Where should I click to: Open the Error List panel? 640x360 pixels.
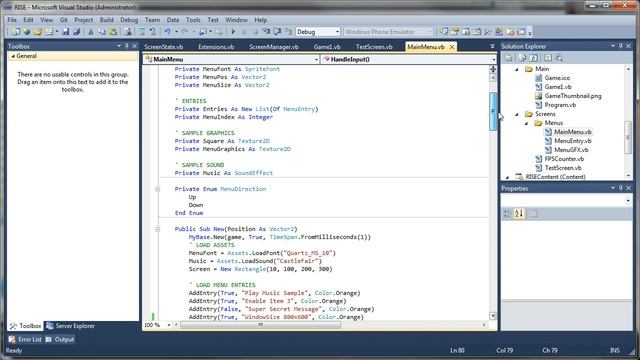point(25,339)
